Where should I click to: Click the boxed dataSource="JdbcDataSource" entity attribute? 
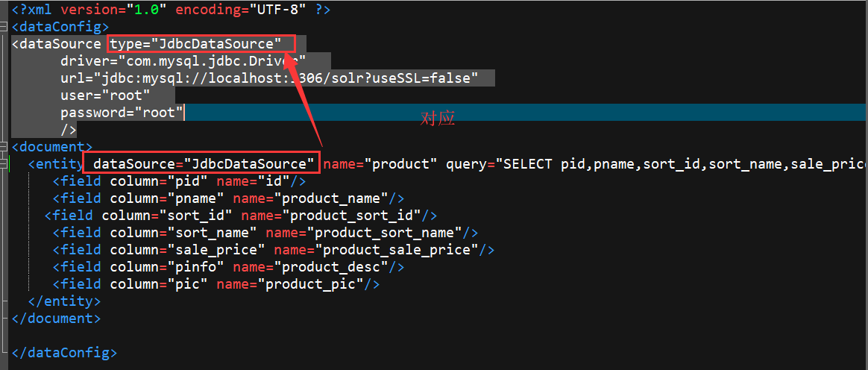(x=200, y=164)
